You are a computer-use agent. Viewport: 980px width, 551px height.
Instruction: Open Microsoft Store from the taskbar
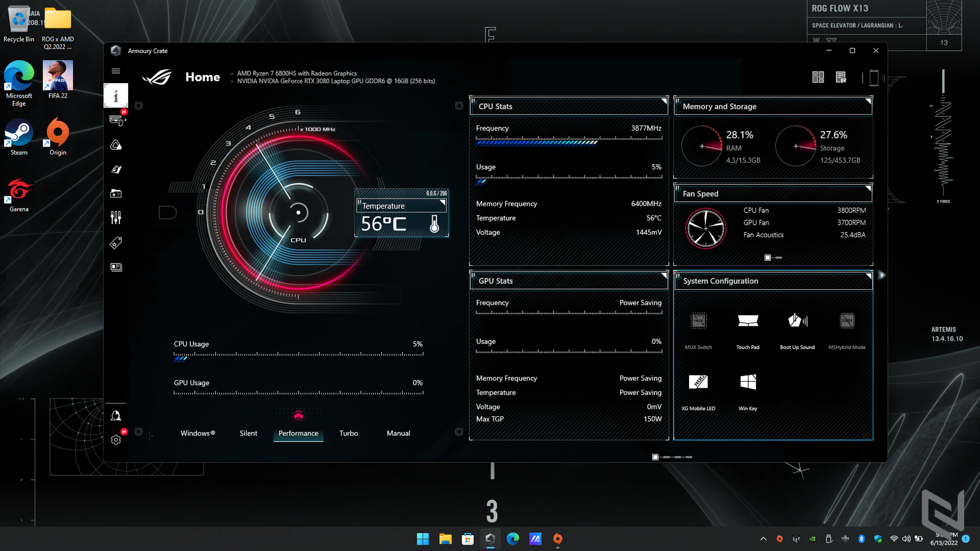468,539
